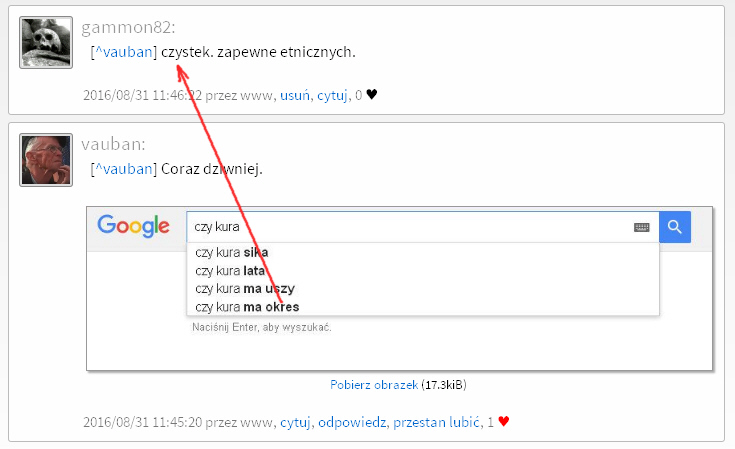The height and width of the screenshot is (449, 735).
Task: Open gammon82's skull avatar
Action: tap(46, 42)
